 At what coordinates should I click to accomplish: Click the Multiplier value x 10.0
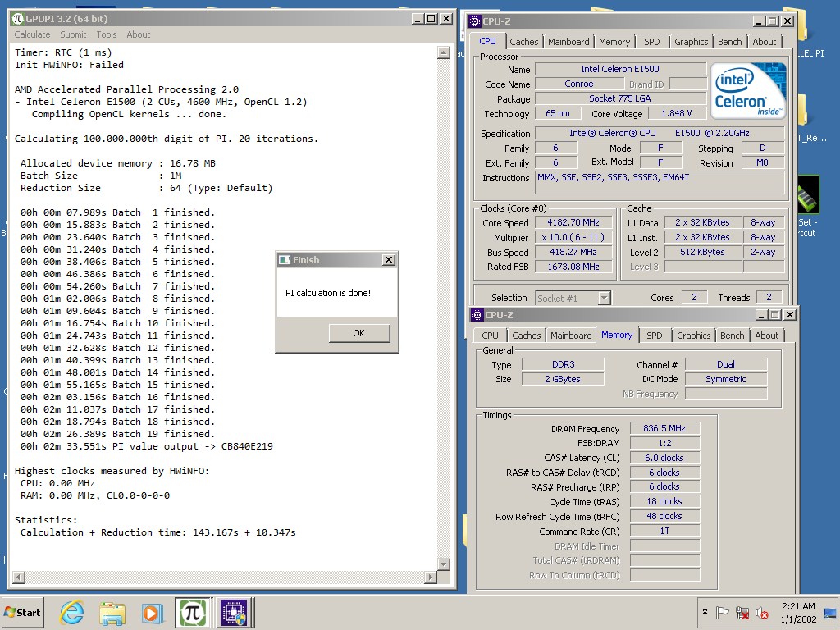coord(573,237)
